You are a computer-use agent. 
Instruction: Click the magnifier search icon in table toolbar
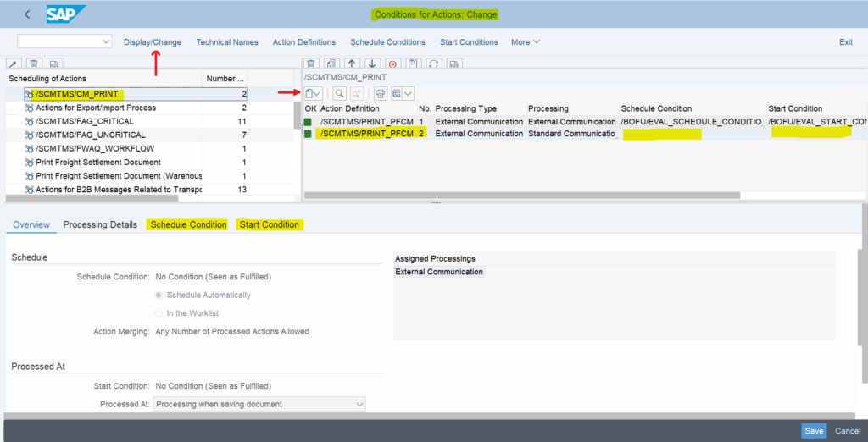point(339,93)
